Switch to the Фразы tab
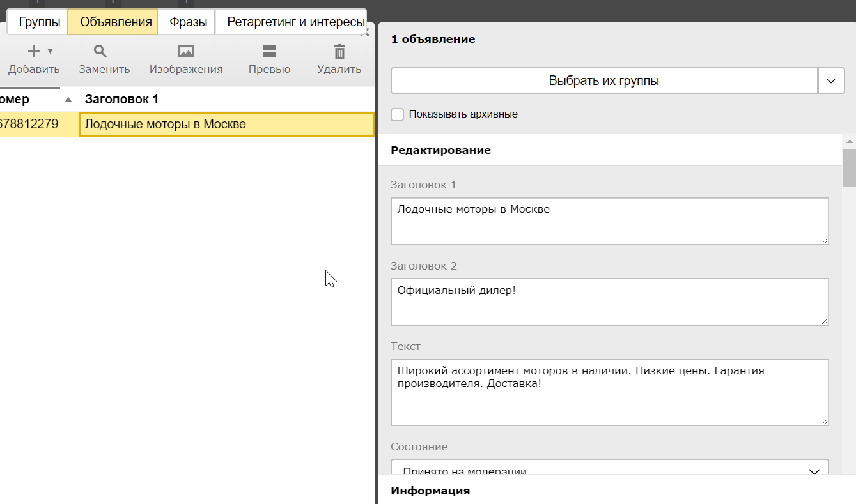Image resolution: width=856 pixels, height=504 pixels. click(x=188, y=22)
